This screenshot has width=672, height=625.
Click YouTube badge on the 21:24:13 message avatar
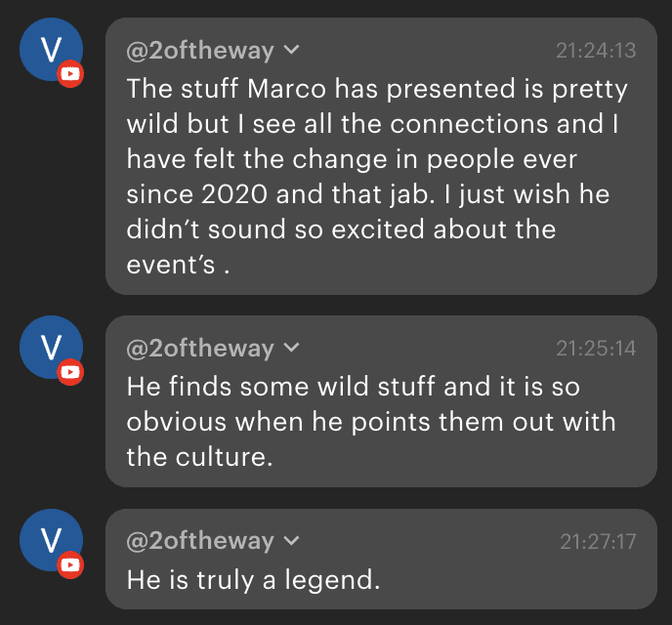[x=69, y=75]
